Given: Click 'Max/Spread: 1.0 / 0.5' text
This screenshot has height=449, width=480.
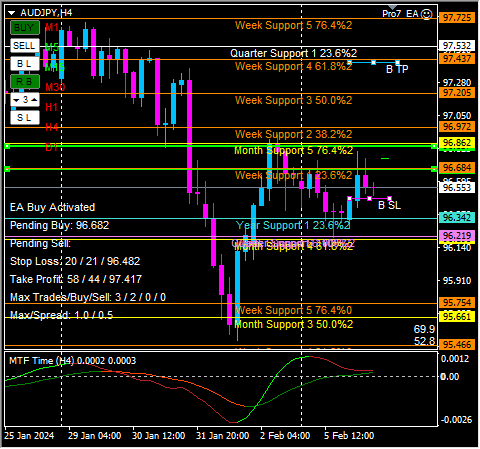Looking at the screenshot, I should click(x=61, y=315).
